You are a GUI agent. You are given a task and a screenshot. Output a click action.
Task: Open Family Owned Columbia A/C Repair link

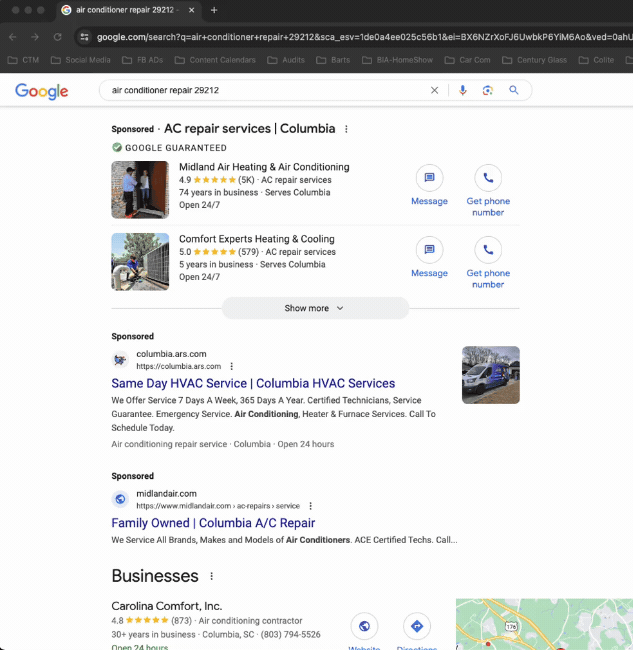213,523
